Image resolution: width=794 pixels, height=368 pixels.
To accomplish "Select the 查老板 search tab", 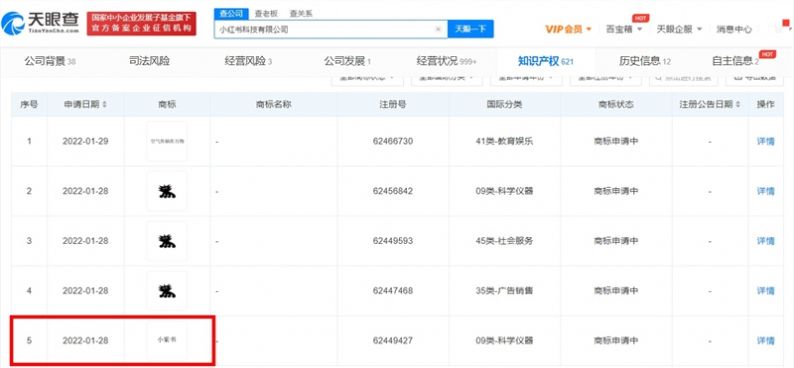I will [x=266, y=14].
